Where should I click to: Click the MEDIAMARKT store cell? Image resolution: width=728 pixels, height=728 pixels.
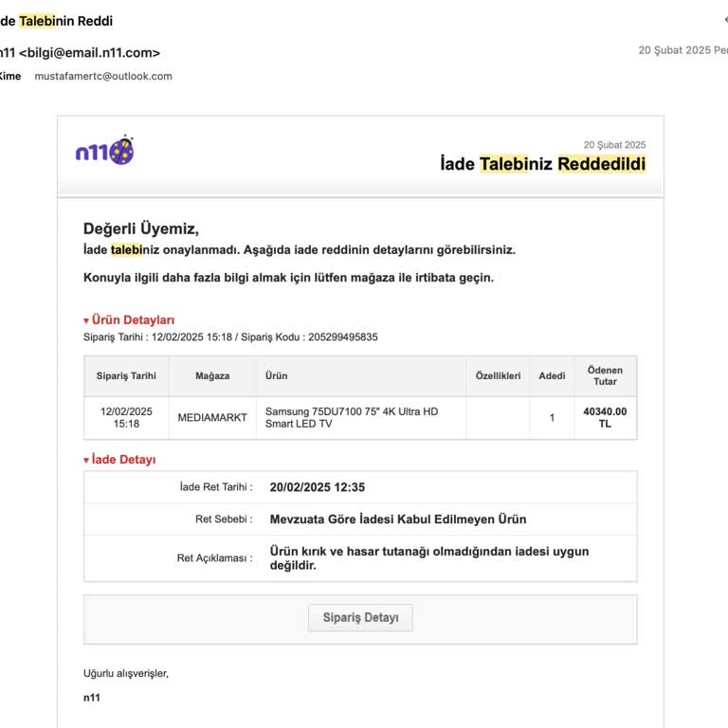click(x=212, y=417)
